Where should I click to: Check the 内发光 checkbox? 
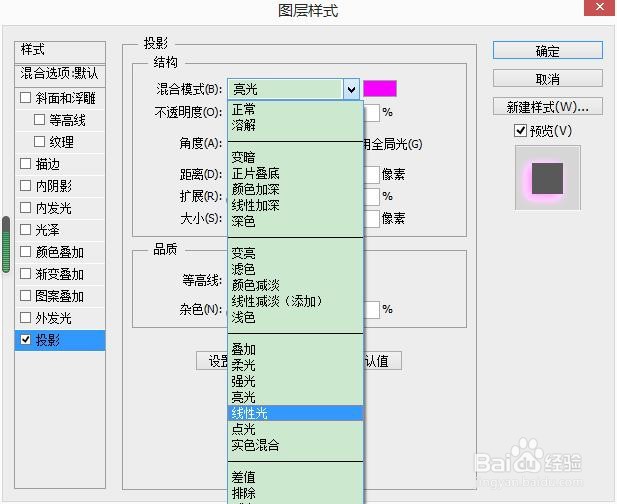(x=25, y=207)
